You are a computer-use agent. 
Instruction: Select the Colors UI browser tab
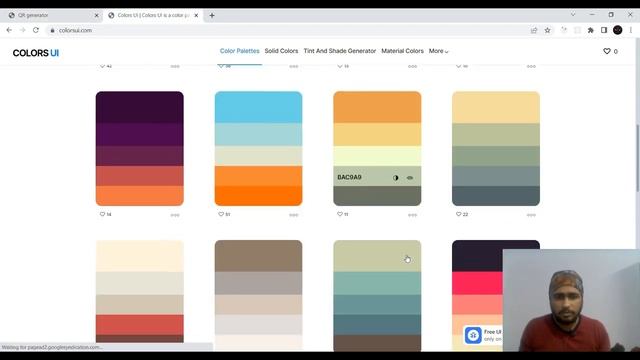153,16
